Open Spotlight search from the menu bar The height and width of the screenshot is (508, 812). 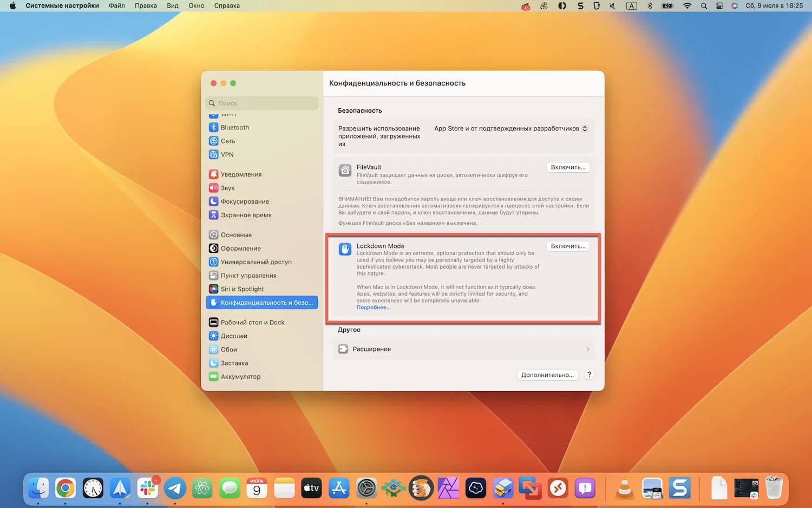coord(704,6)
